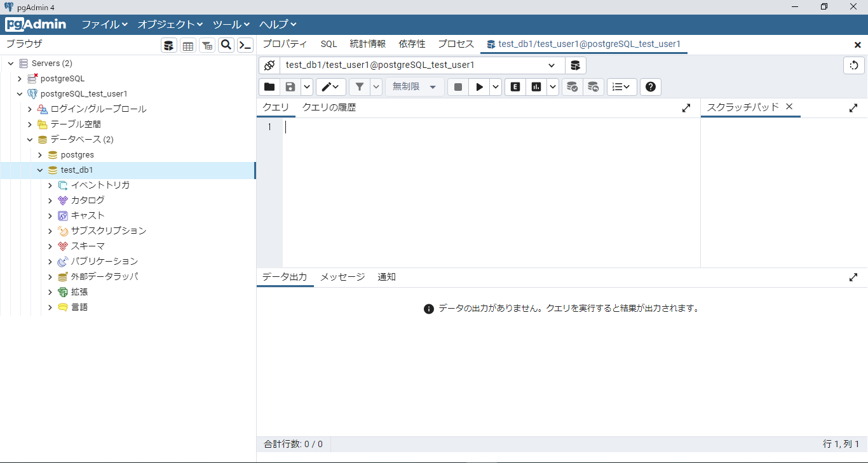Open the 無制限 row limit dropdown
The image size is (868, 463).
(414, 87)
